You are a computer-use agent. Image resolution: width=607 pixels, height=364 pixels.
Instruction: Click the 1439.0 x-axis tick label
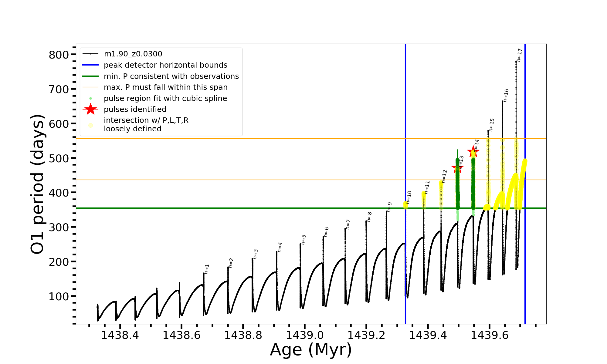click(x=305, y=335)
